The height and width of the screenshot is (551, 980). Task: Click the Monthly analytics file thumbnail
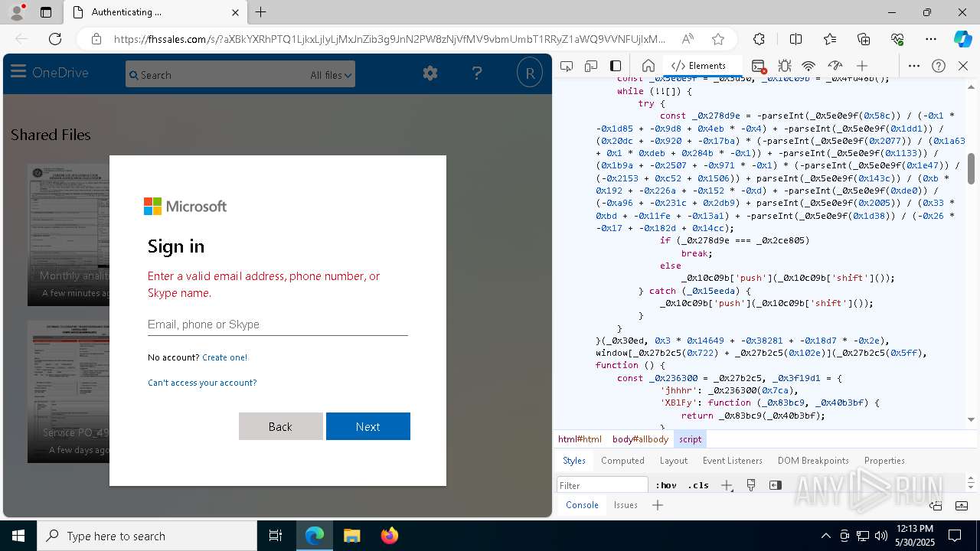click(69, 234)
